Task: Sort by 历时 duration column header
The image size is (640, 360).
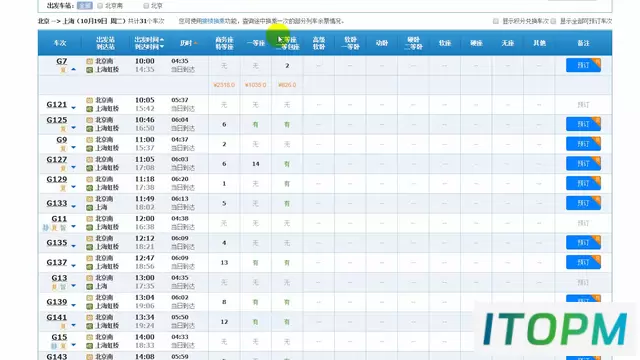Action: coord(189,43)
